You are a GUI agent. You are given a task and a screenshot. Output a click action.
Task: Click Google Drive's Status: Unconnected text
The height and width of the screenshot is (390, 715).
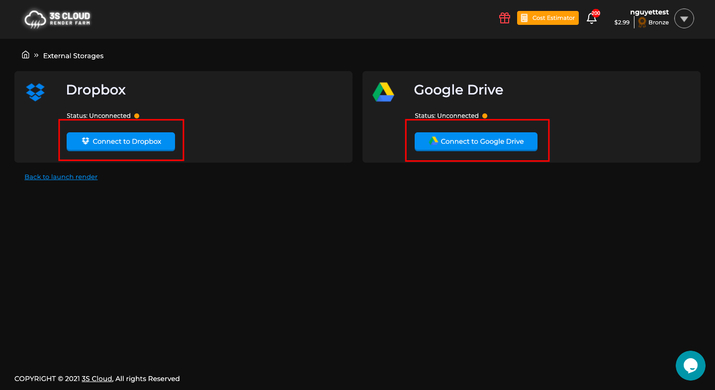point(446,115)
